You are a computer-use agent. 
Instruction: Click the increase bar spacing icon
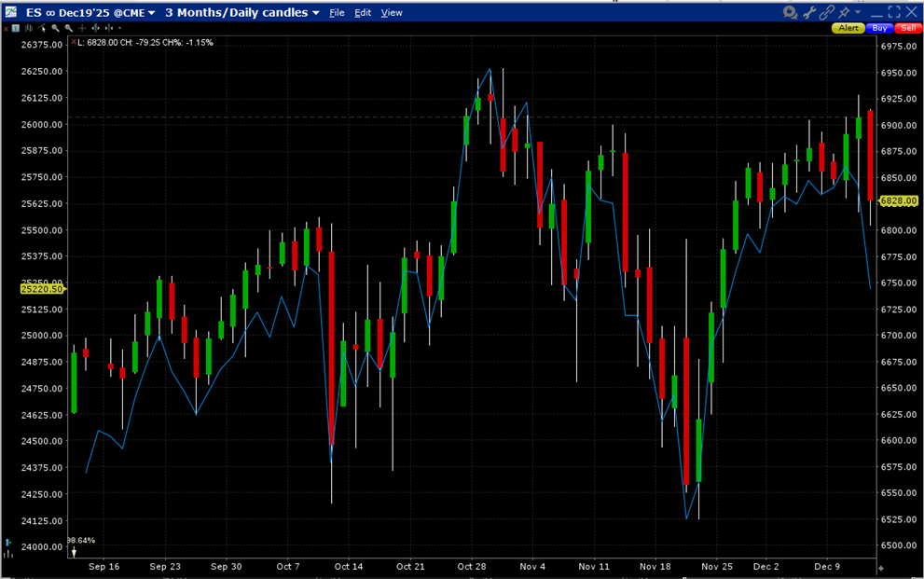tap(96, 28)
